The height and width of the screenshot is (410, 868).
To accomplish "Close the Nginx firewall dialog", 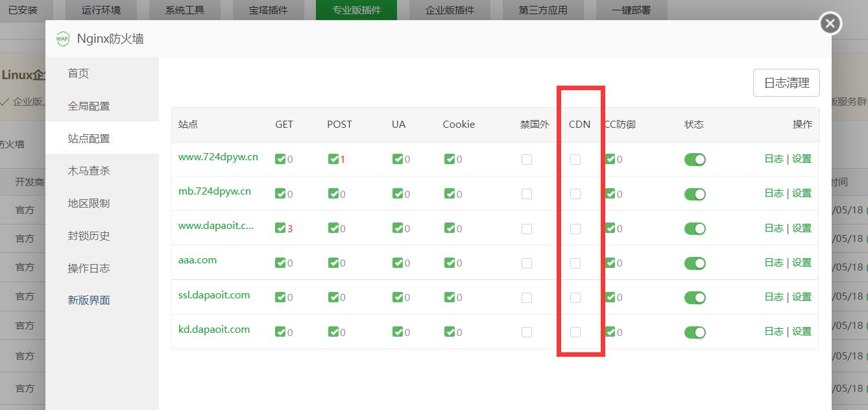I will pyautogui.click(x=830, y=24).
